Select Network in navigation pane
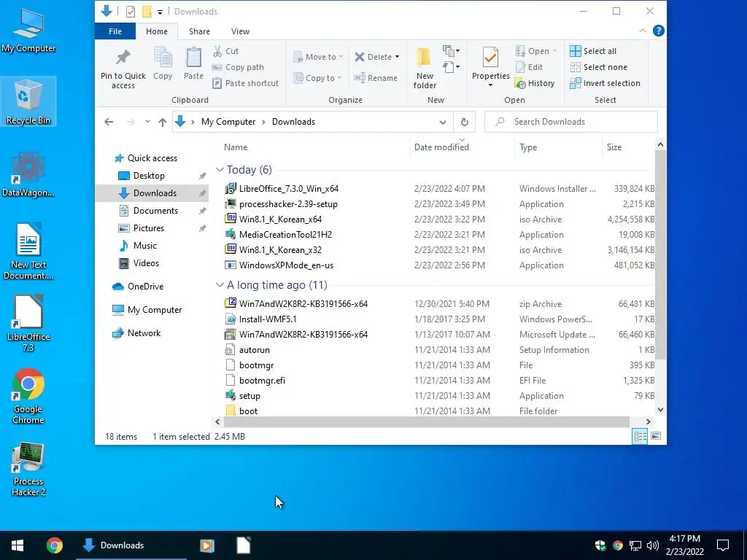Viewport: 747px width, 560px height. (144, 332)
